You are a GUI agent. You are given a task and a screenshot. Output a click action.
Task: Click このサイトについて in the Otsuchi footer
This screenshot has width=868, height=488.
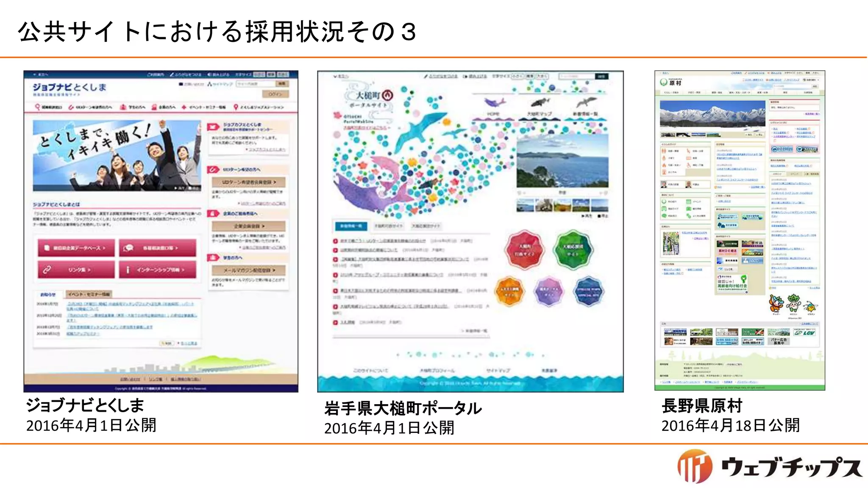point(370,371)
